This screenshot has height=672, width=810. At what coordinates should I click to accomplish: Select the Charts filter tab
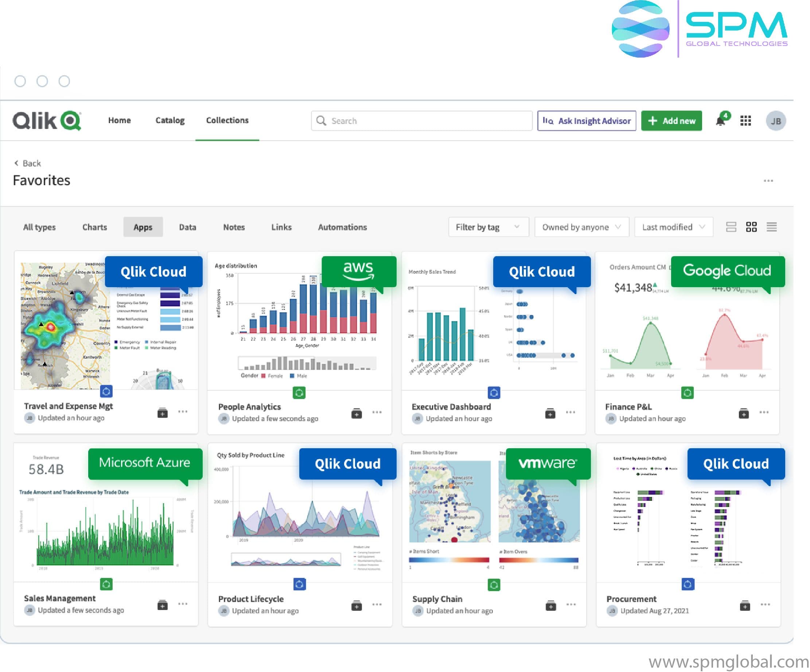tap(94, 227)
